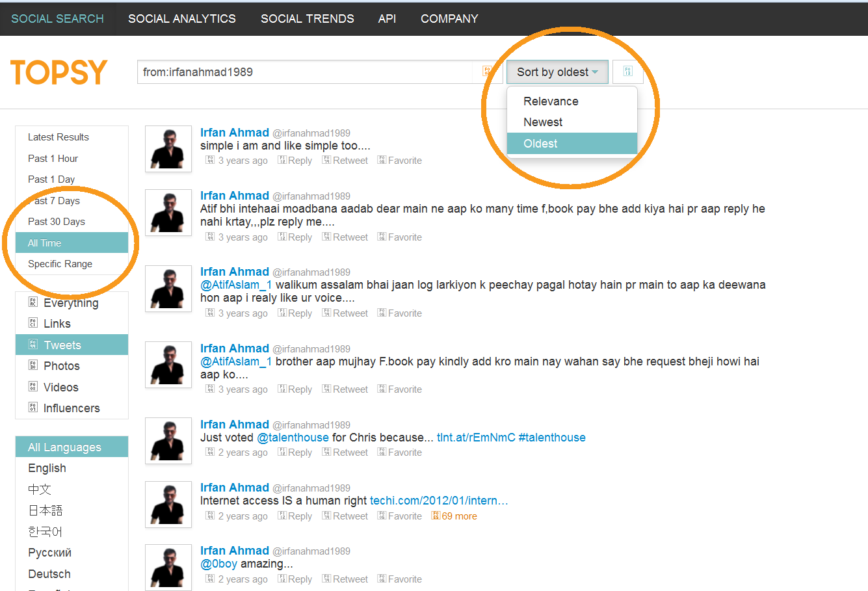The image size is (868, 591).
Task: Favorite the "Internet access" tweet
Action: tap(400, 516)
